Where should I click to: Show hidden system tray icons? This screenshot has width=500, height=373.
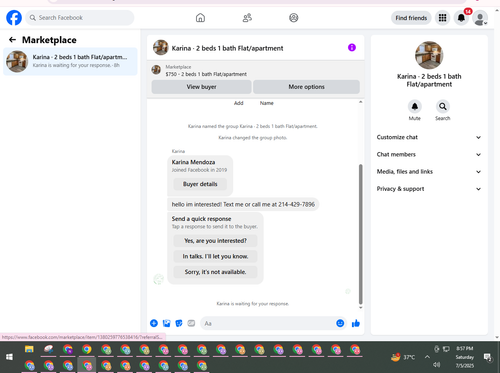427,357
